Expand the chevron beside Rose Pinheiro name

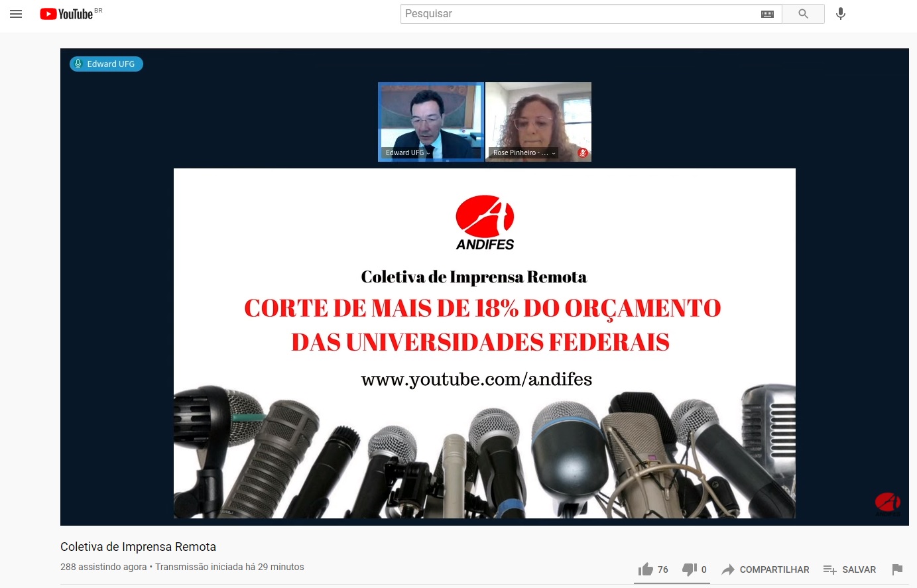pos(554,153)
